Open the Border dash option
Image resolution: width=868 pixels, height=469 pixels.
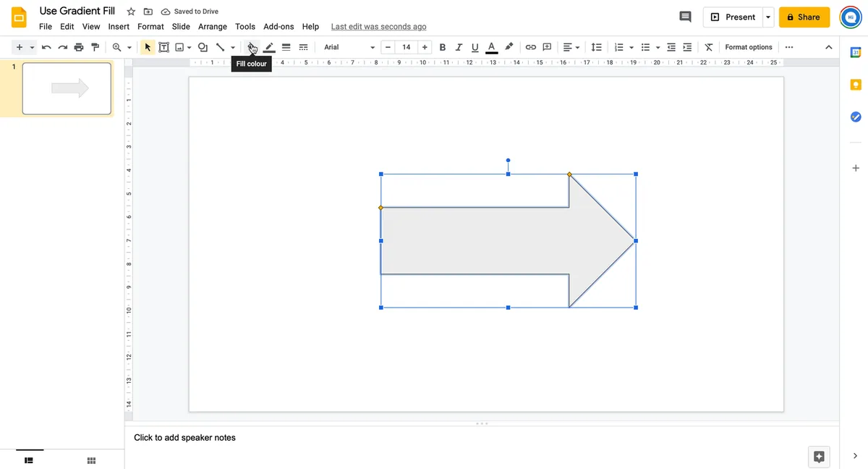pos(303,47)
